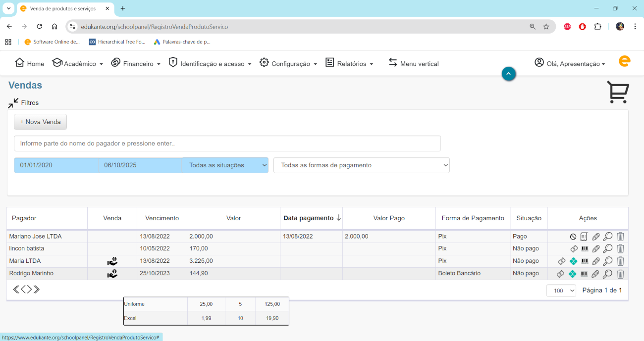
Task: Delete the Mariano Jose LTDA sale
Action: [620, 237]
